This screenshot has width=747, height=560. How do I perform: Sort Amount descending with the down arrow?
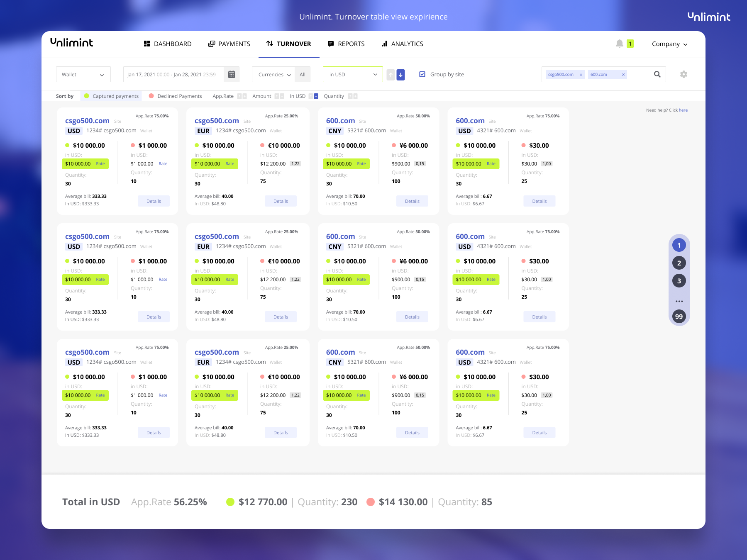(282, 96)
